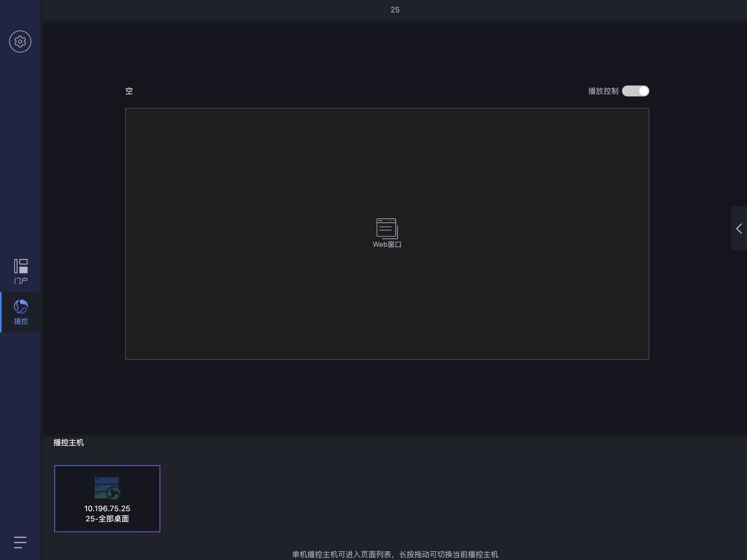Toggle the 播放控制 switch

(x=635, y=91)
